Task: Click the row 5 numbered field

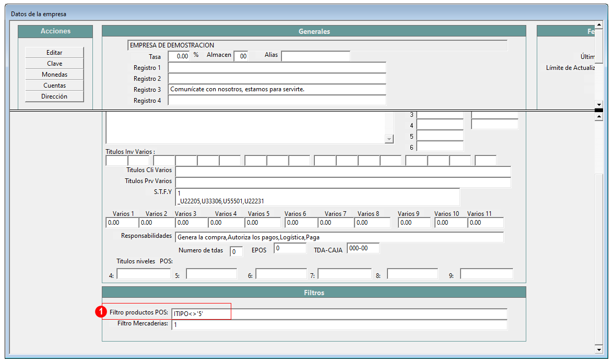Action: 440,135
